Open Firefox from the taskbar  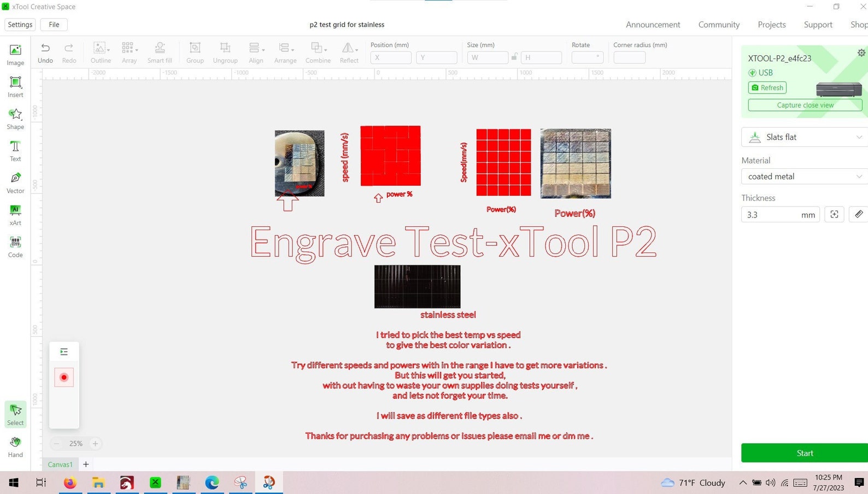pos(70,483)
